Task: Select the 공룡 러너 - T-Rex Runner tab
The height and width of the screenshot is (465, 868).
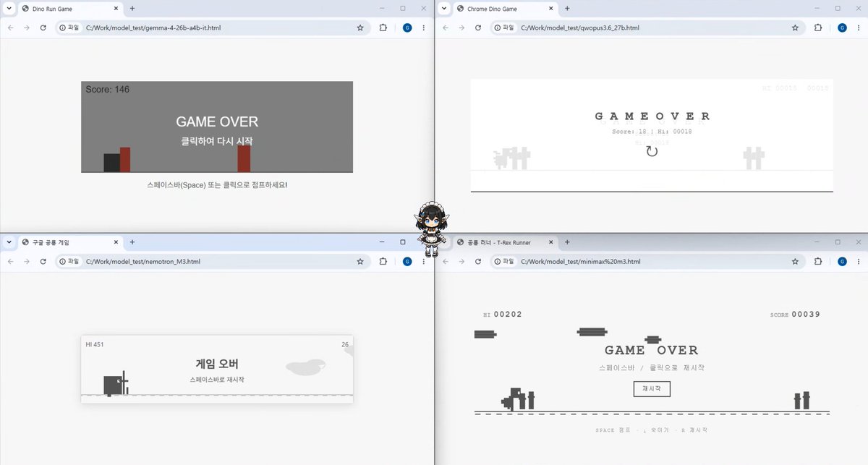Action: [504, 242]
